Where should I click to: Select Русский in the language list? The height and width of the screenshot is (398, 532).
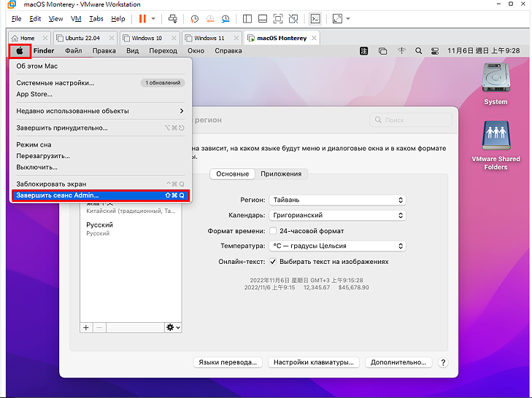click(x=131, y=229)
